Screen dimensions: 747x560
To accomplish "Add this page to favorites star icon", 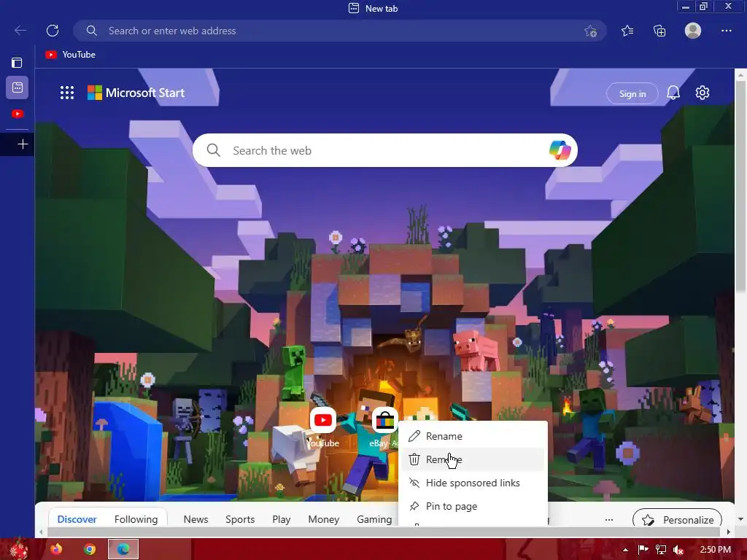I will coord(591,31).
